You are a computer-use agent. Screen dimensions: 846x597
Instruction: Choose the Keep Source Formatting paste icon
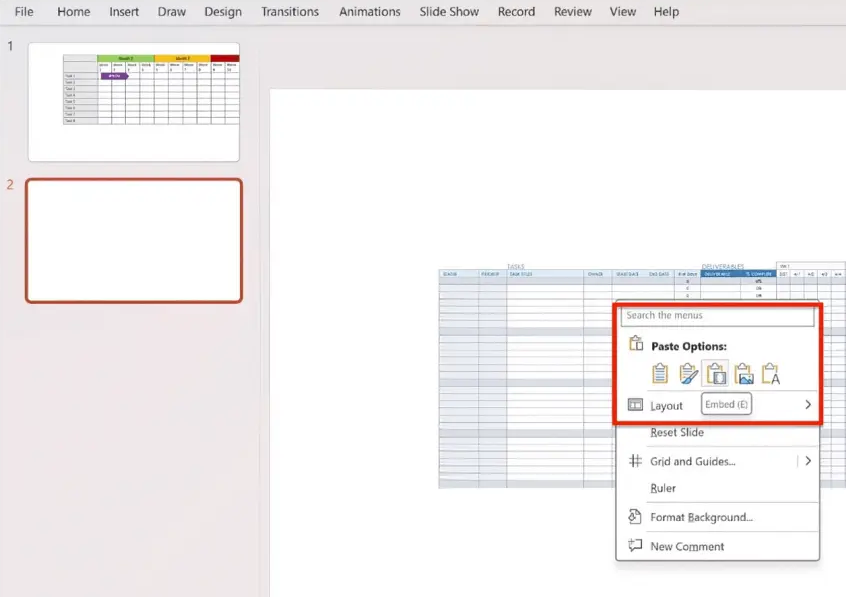[688, 373]
